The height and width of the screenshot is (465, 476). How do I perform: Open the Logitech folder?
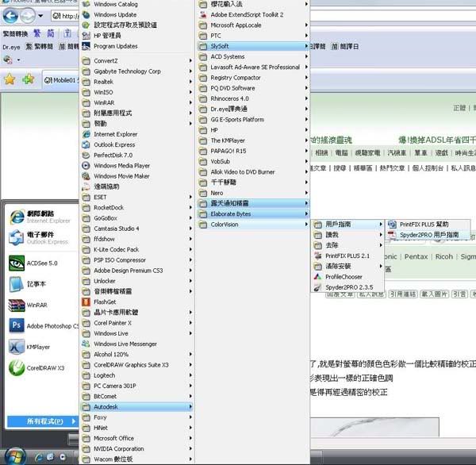point(137,375)
